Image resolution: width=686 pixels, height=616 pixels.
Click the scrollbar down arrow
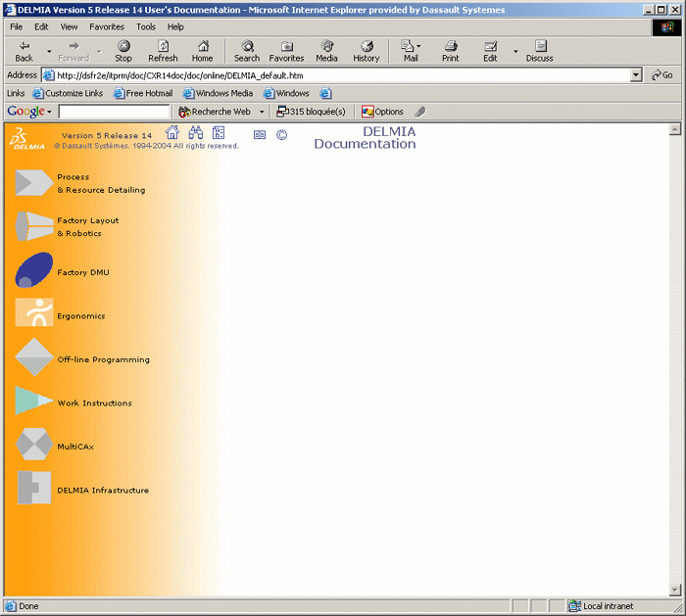pyautogui.click(x=675, y=591)
